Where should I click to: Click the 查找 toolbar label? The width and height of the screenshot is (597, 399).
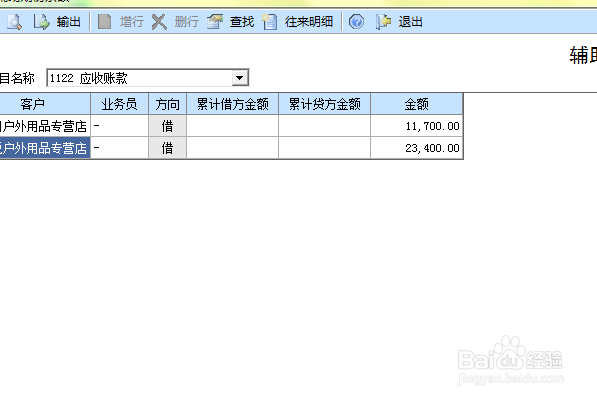click(x=242, y=22)
